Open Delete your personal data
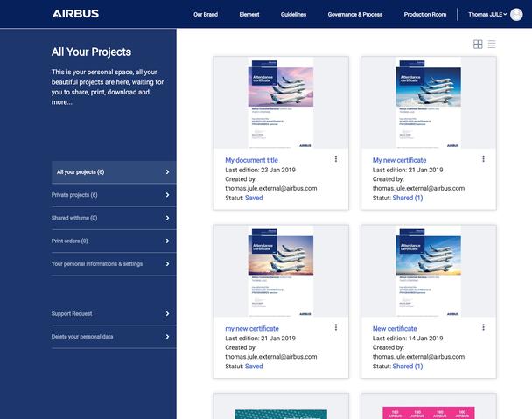This screenshot has width=532, height=419. click(114, 337)
